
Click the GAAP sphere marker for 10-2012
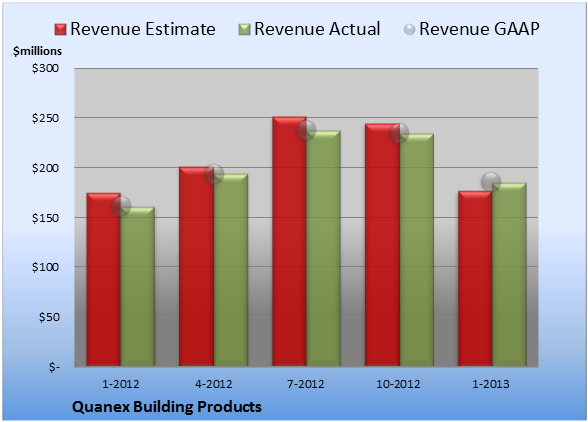pyautogui.click(x=399, y=132)
